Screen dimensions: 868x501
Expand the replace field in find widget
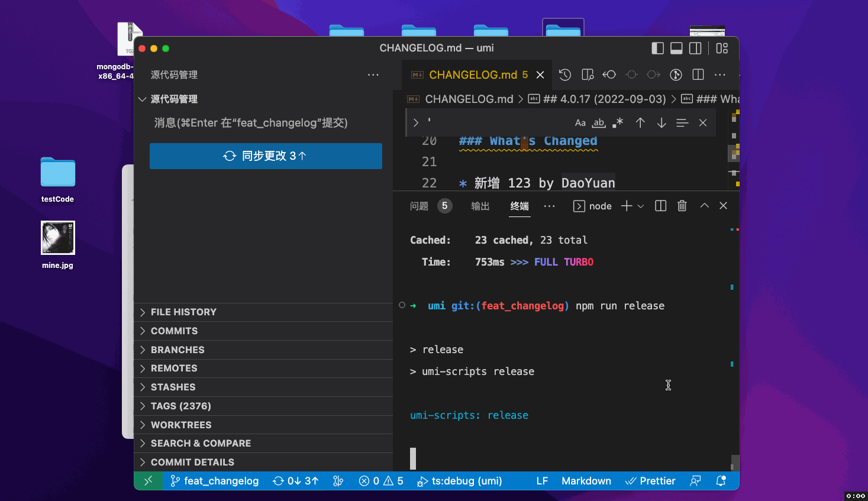[x=416, y=122]
